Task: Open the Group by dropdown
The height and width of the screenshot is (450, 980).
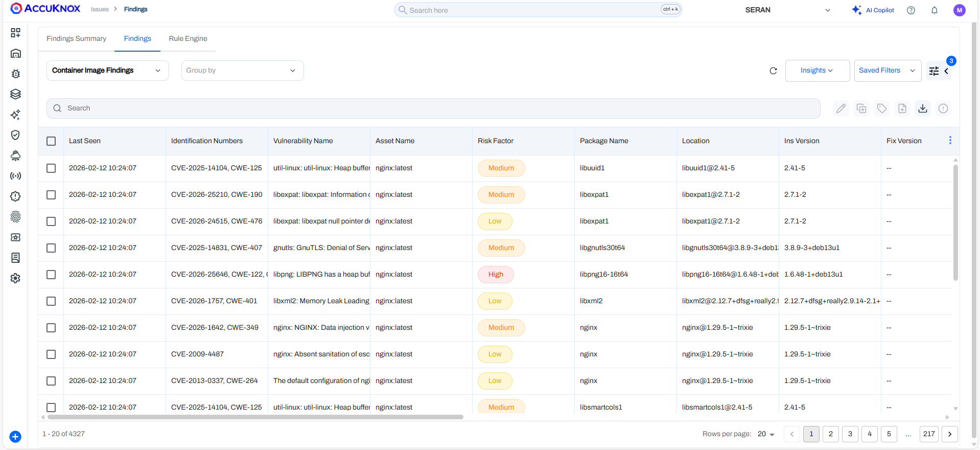Action: (242, 71)
